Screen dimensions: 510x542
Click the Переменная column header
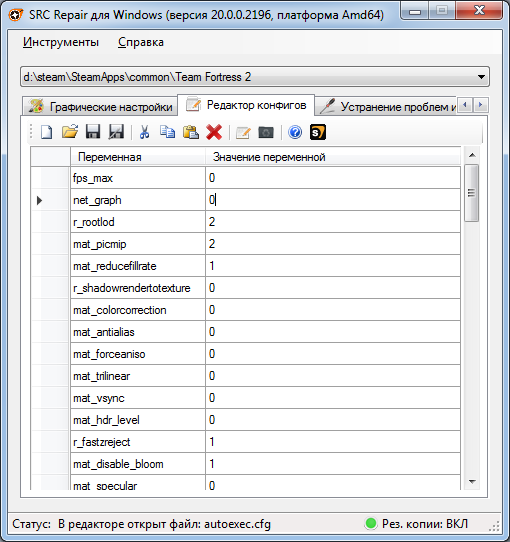pos(138,157)
